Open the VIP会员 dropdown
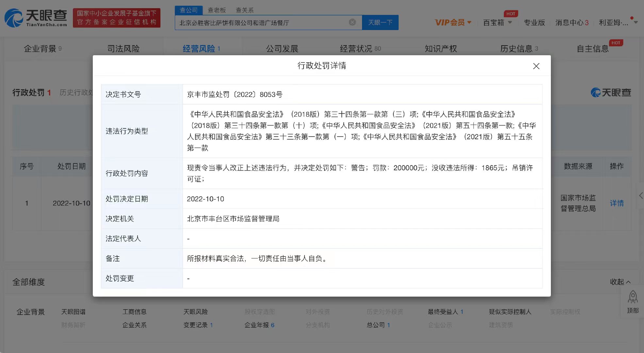 tap(453, 23)
